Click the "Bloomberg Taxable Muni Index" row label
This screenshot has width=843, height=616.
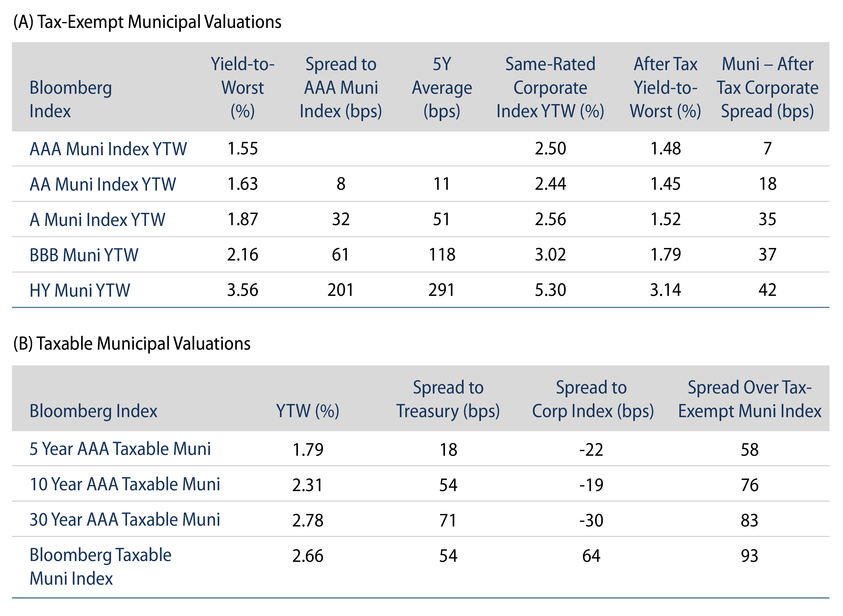point(100,567)
